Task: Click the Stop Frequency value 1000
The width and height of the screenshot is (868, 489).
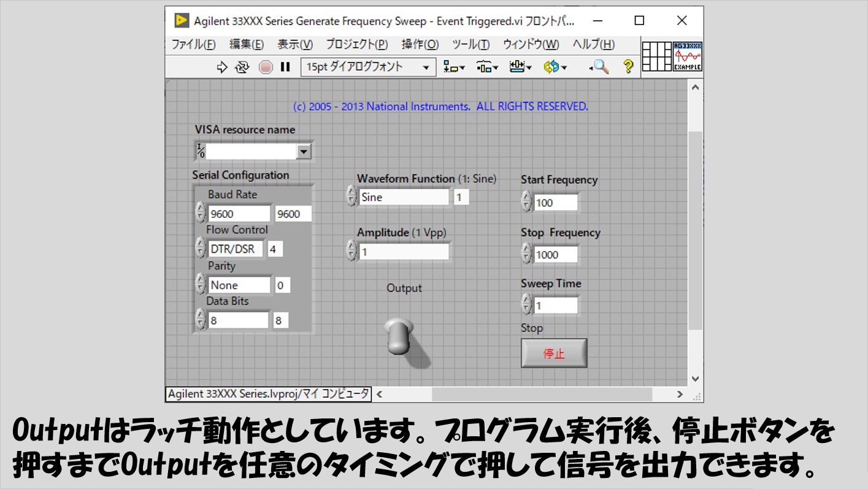Action: click(556, 255)
